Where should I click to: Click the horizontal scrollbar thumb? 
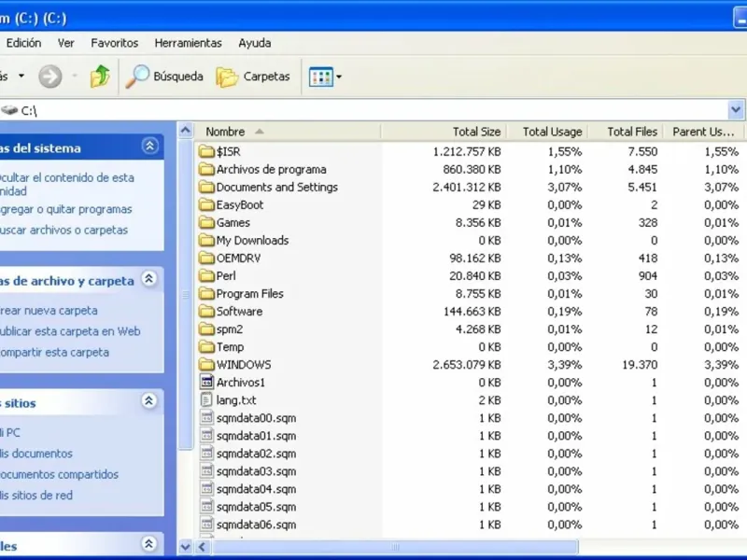(394, 547)
